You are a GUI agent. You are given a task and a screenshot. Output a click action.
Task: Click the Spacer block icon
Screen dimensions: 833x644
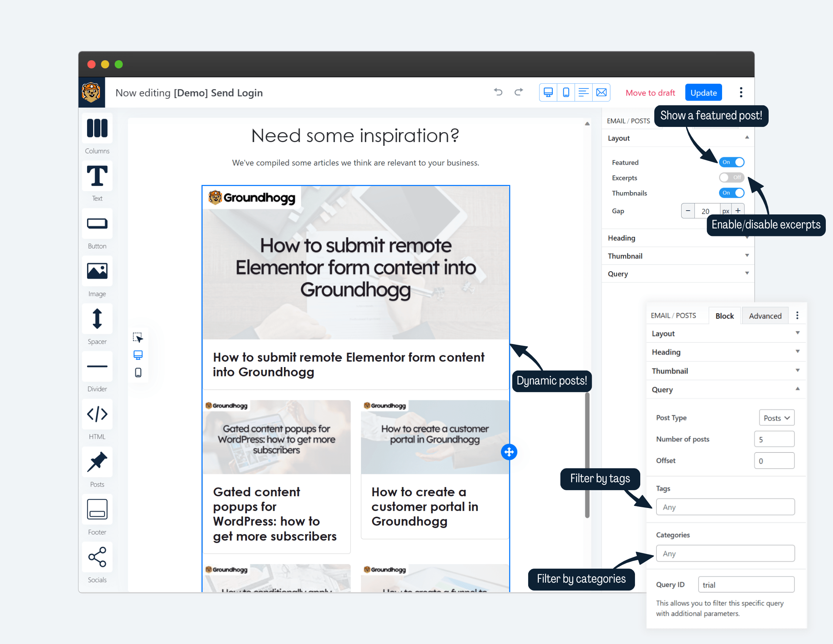point(97,319)
